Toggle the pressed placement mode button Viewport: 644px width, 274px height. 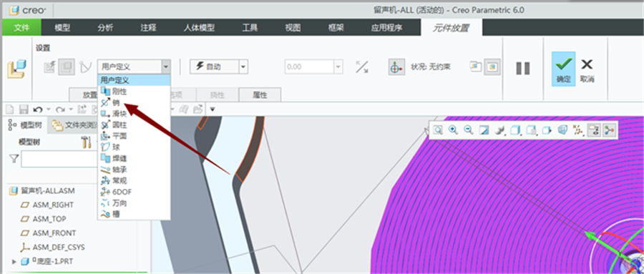coord(66,67)
